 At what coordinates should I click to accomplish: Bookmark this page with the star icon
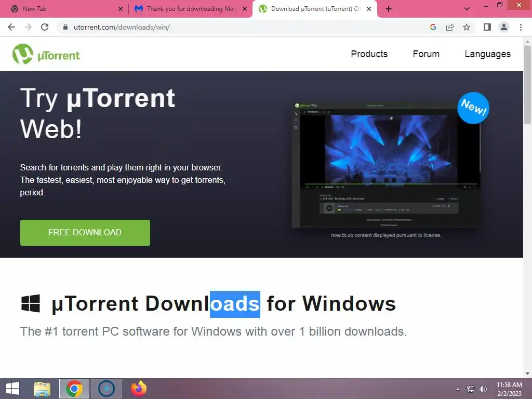pos(467,27)
